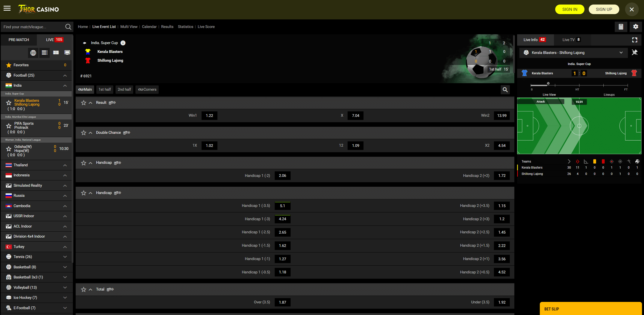Click the match timeline progress bar
The height and width of the screenshot is (315, 644).
[x=579, y=85]
